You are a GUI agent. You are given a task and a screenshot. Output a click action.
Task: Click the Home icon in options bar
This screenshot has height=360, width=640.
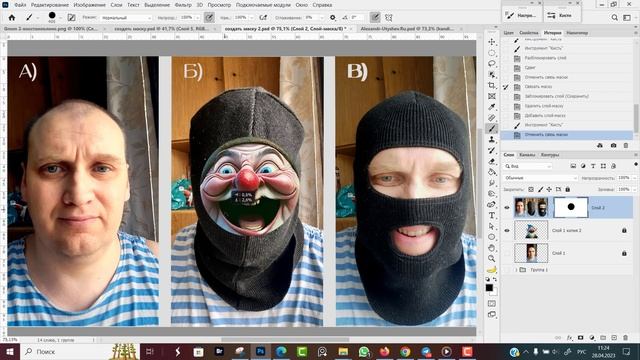[x=12, y=18]
